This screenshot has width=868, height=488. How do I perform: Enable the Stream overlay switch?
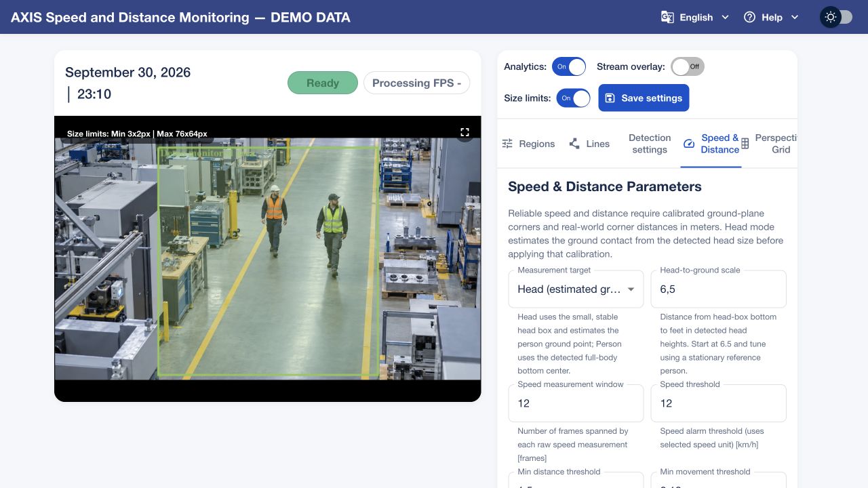coord(688,66)
